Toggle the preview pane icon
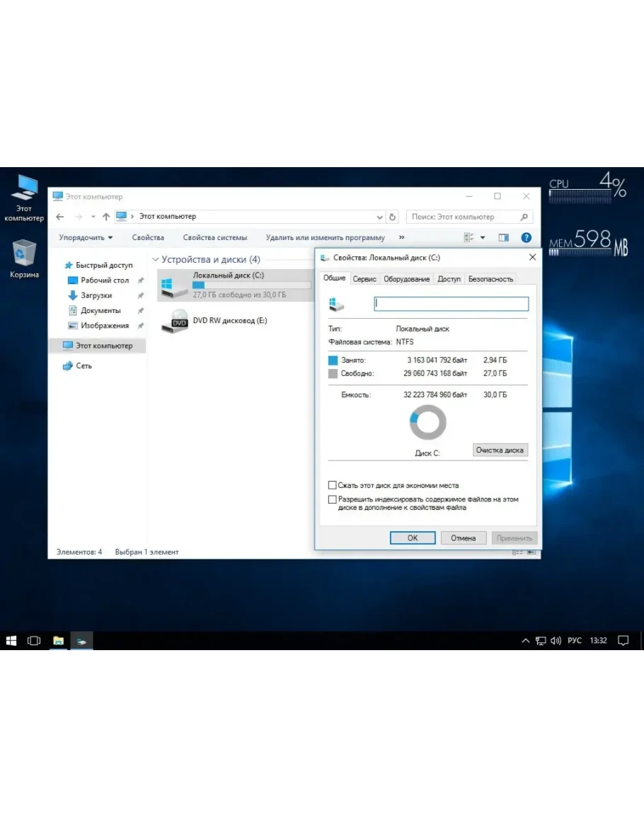This screenshot has width=644, height=818. point(503,238)
